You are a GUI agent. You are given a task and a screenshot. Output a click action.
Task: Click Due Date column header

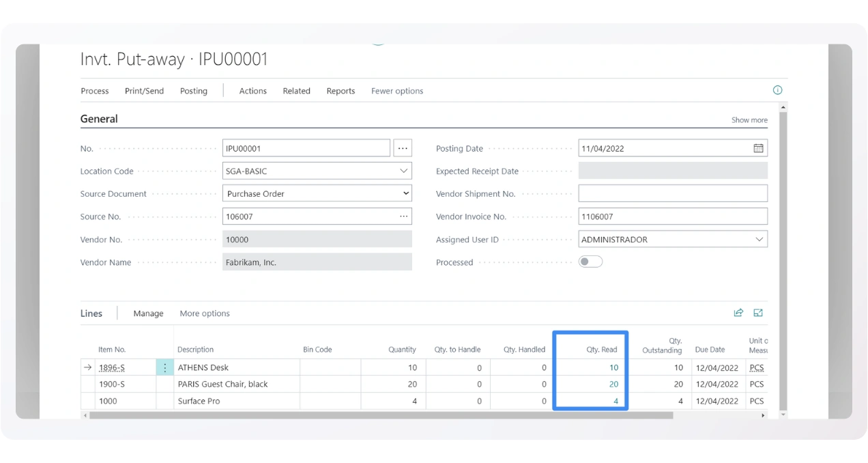(710, 350)
